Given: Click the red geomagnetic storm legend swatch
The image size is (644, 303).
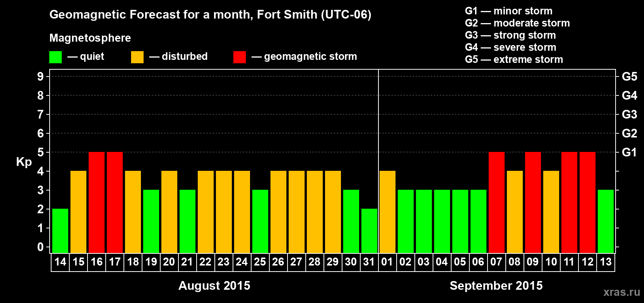Looking at the screenshot, I should (240, 57).
